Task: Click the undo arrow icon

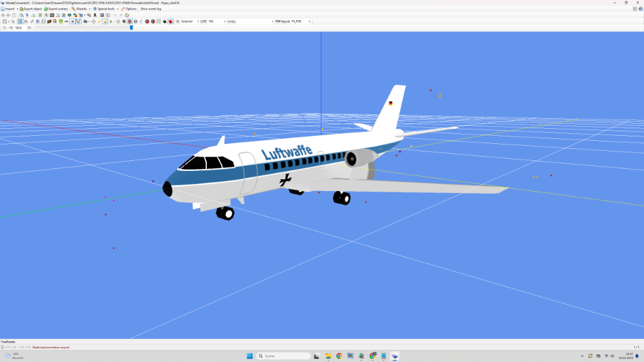Action: click(x=116, y=15)
